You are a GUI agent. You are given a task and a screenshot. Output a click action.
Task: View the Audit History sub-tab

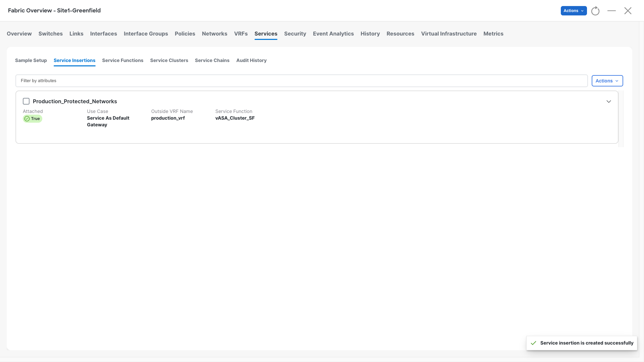pos(252,60)
